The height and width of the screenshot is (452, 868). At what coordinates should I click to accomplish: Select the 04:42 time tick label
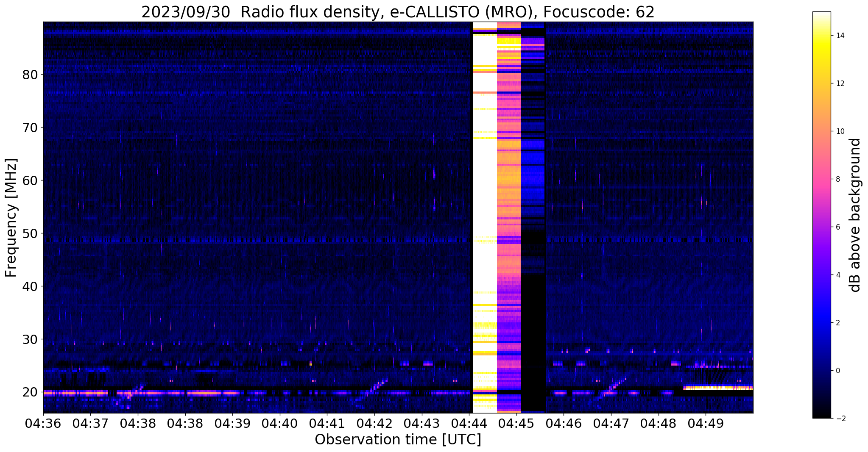[x=374, y=423]
